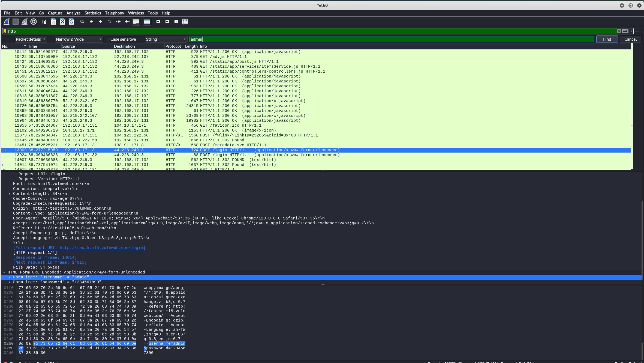Click the resize columns icon

pyautogui.click(x=185, y=22)
